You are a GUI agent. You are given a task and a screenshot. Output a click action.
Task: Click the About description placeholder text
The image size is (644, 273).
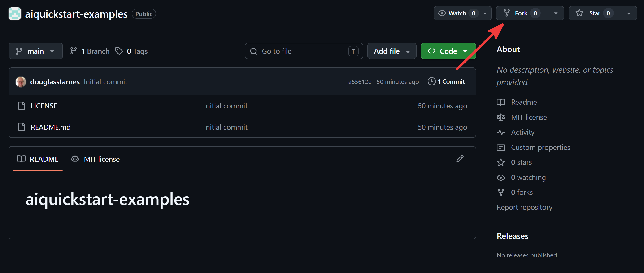(555, 76)
